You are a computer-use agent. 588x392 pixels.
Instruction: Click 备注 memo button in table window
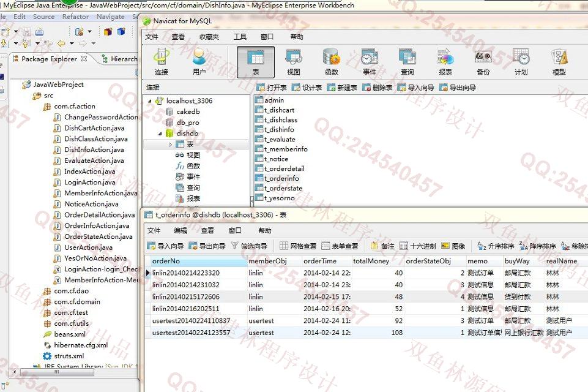click(383, 246)
